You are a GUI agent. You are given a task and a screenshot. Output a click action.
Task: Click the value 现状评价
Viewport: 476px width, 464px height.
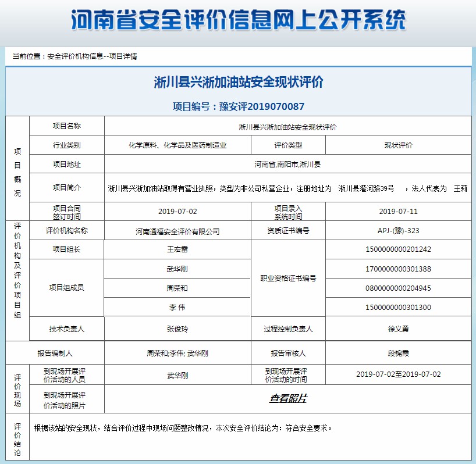pyautogui.click(x=398, y=145)
